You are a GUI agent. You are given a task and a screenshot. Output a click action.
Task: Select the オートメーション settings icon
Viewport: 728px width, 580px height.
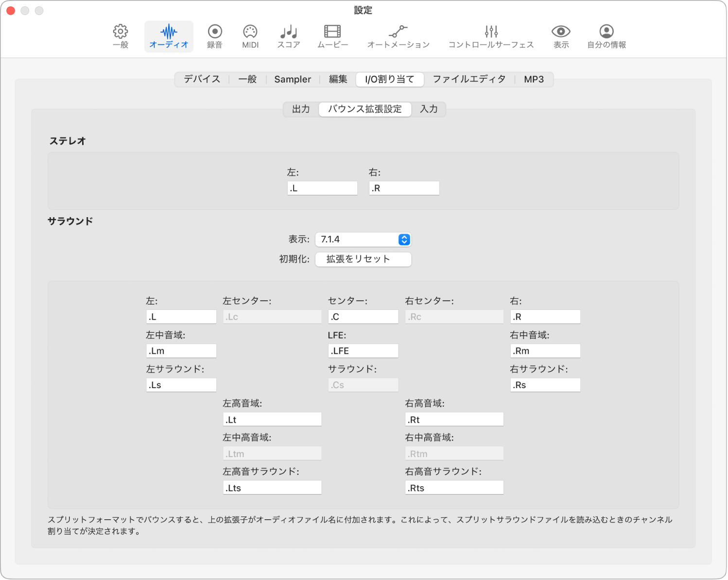tap(398, 36)
